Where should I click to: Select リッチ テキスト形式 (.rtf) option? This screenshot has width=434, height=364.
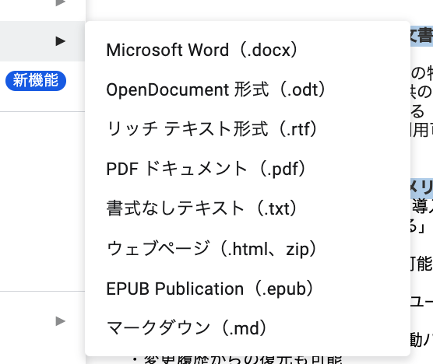click(247, 129)
